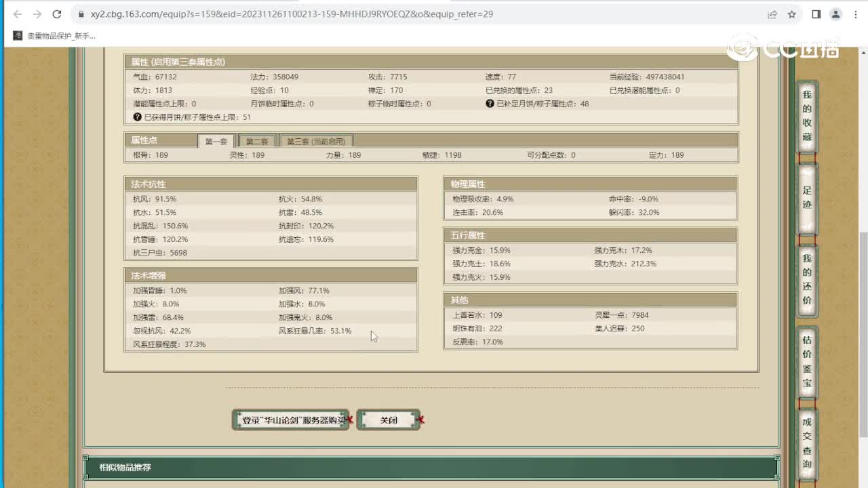Image resolution: width=868 pixels, height=488 pixels.
Task: Click the 灵犀一点：7984 entry
Action: pos(622,315)
